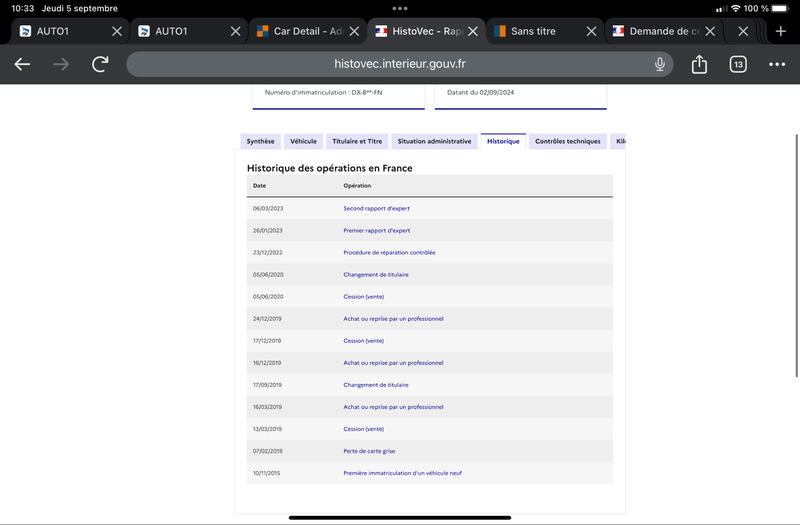Click Cession (vente) dated 17/12/2019
The height and width of the screenshot is (525, 800).
click(x=363, y=341)
